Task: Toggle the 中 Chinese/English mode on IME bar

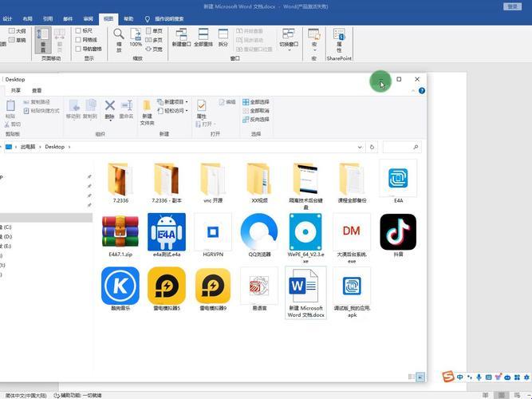Action: pos(460,377)
